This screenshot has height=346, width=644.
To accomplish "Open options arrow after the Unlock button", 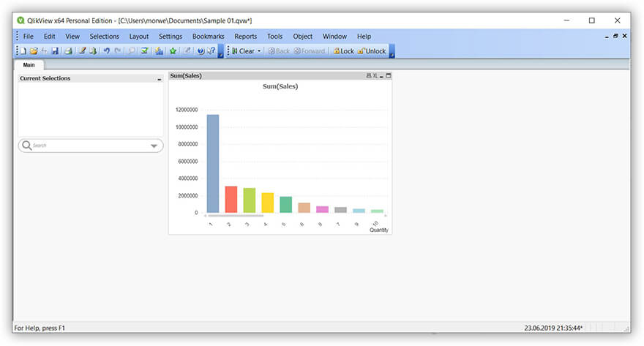I will click(x=392, y=51).
